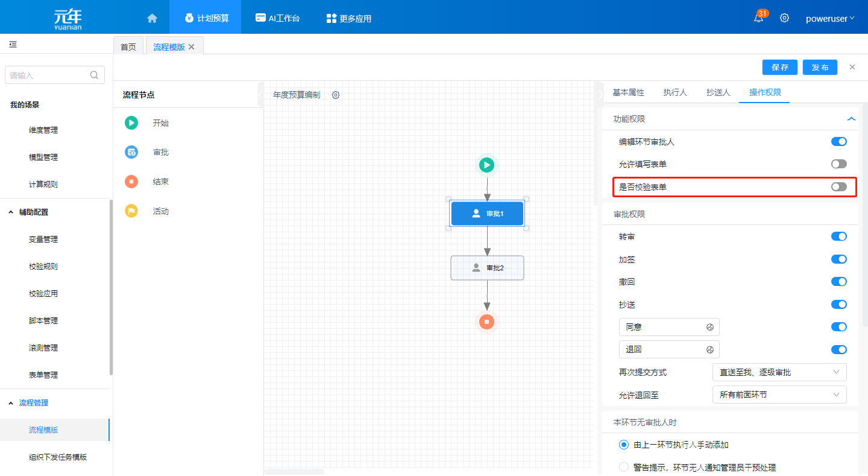Turn on the 允许填写表单 switch
This screenshot has width=868, height=476.
tap(838, 164)
